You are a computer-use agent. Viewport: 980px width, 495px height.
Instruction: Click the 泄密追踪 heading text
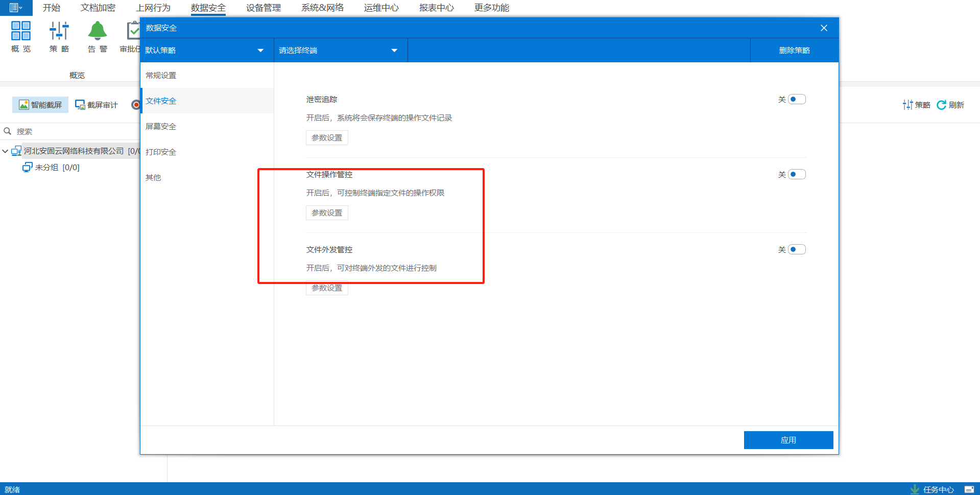pyautogui.click(x=322, y=99)
